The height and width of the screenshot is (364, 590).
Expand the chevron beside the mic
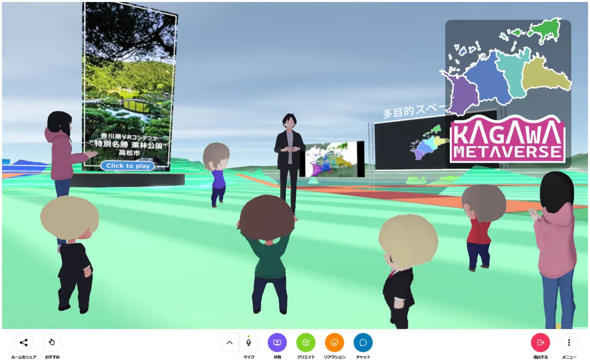point(229,342)
